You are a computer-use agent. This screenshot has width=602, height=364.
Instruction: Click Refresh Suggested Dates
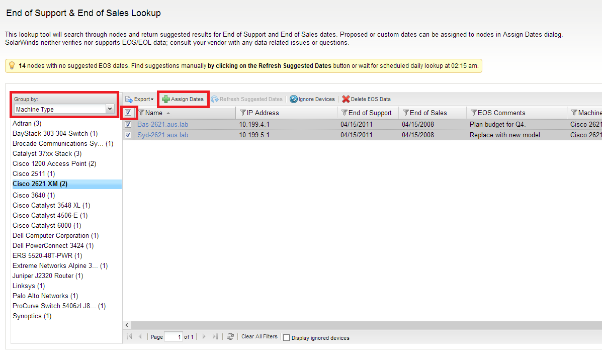coord(247,99)
